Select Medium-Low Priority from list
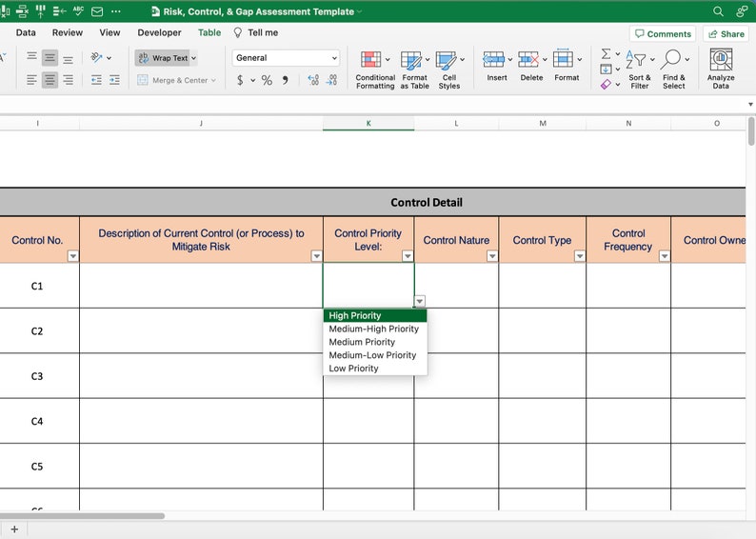Image resolution: width=756 pixels, height=539 pixels. (x=375, y=355)
